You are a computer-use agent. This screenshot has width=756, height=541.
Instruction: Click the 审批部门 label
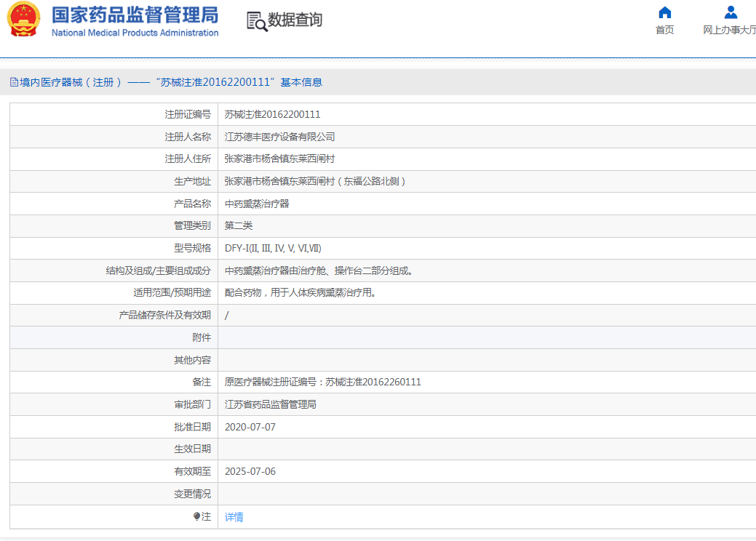click(192, 404)
